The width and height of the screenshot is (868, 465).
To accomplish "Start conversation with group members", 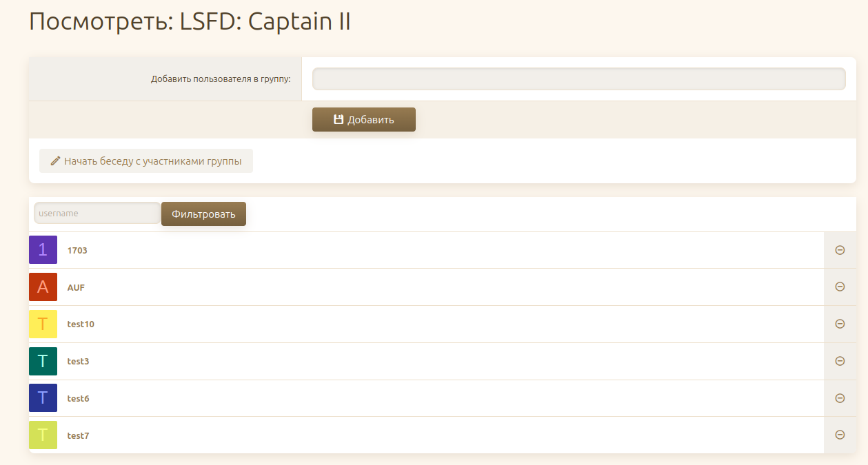I will [x=146, y=161].
